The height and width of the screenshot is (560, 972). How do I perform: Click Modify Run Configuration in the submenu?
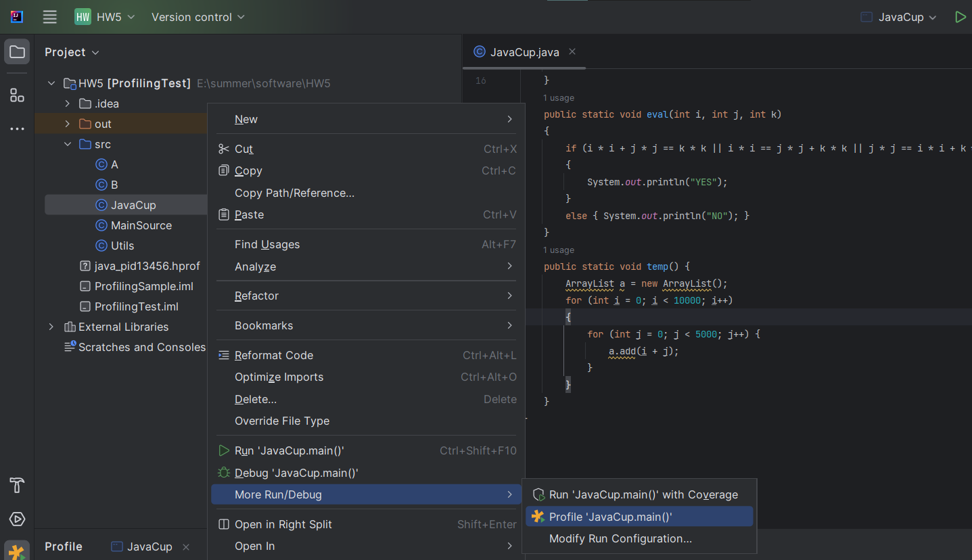click(x=620, y=538)
